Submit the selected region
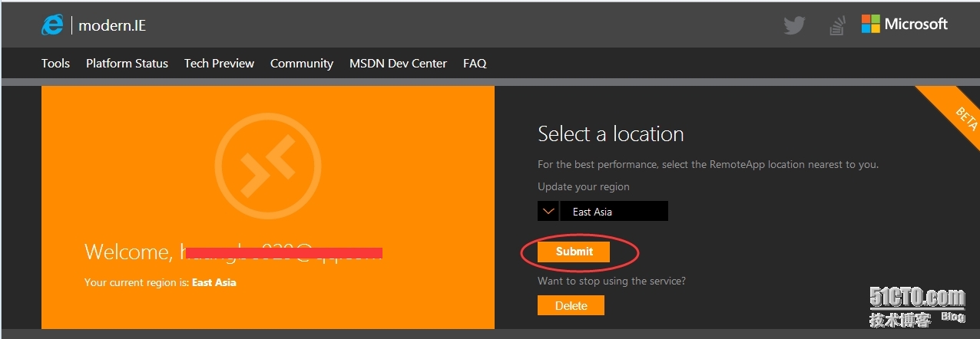Screen dimensions: 980x339 [x=574, y=252]
